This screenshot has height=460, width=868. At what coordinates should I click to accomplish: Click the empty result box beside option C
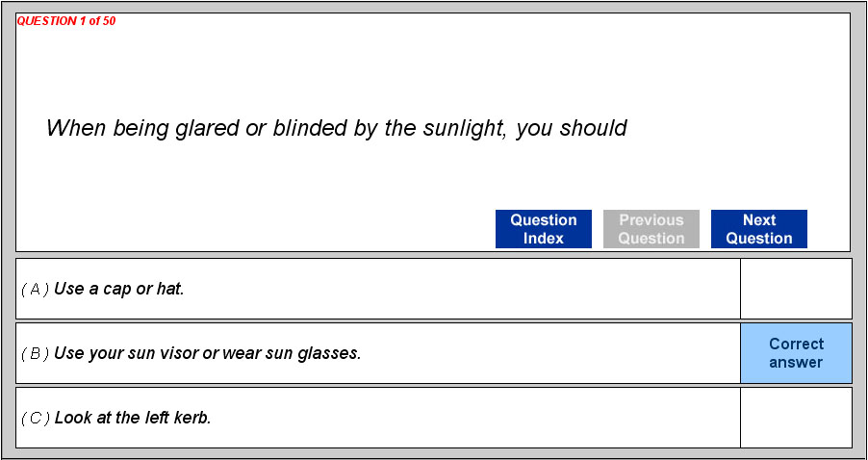click(796, 418)
